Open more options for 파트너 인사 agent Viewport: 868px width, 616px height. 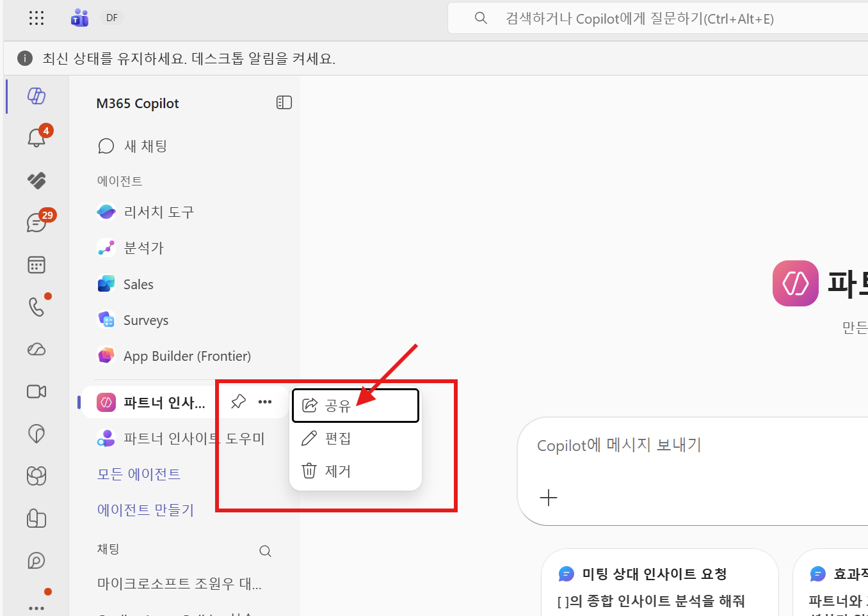tap(265, 402)
